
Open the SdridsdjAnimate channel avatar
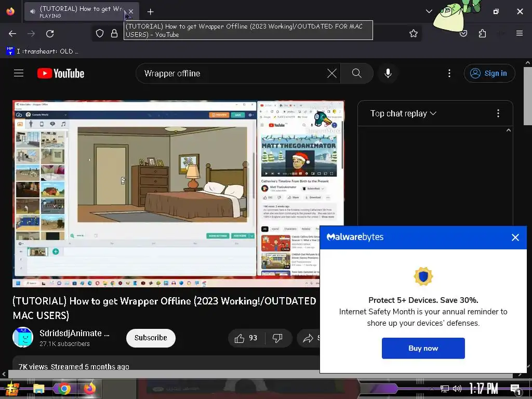23,337
